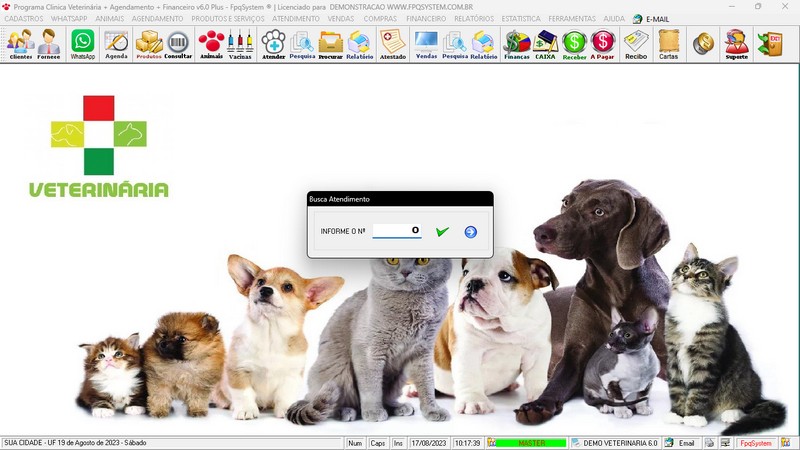Screen dimensions: 800x450
Task: Click the SUA CIDADE date status text
Action: point(75,443)
